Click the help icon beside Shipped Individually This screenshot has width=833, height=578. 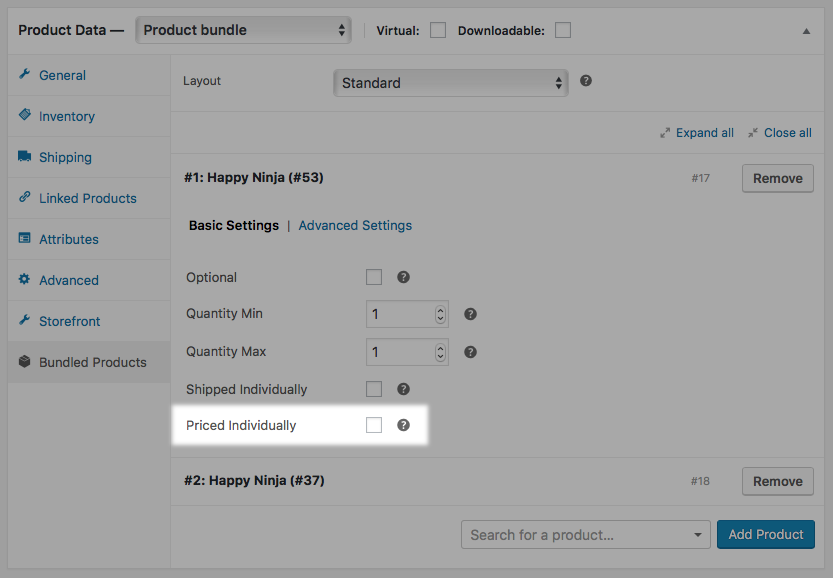click(404, 389)
